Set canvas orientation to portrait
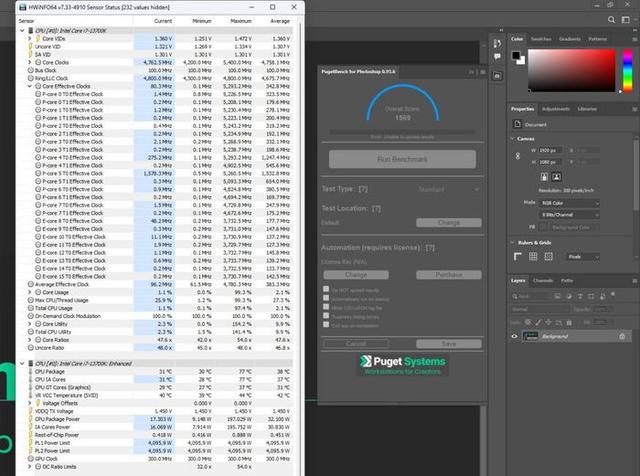 (x=544, y=177)
